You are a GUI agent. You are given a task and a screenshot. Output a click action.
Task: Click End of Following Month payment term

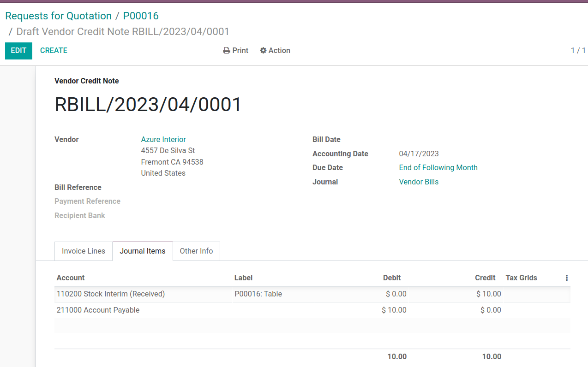tap(438, 168)
